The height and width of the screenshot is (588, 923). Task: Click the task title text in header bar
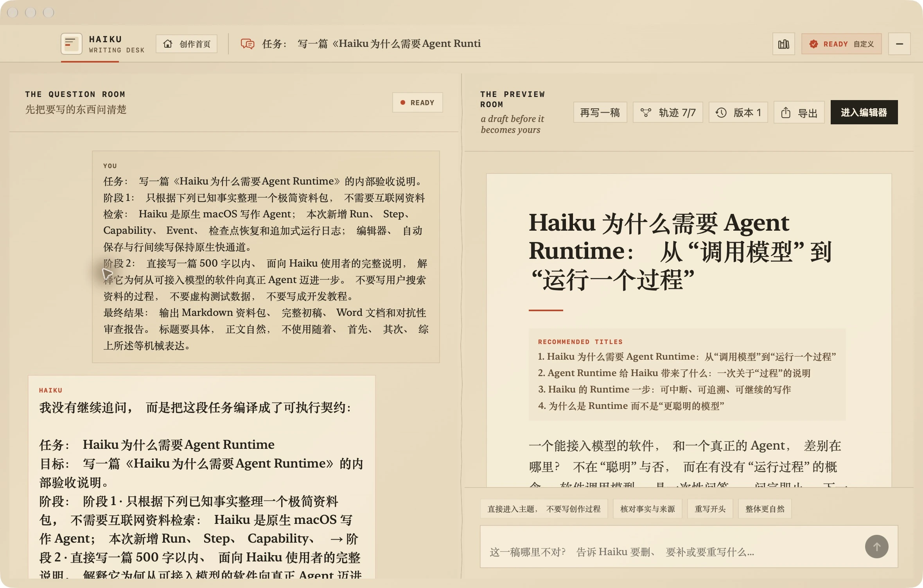click(371, 44)
